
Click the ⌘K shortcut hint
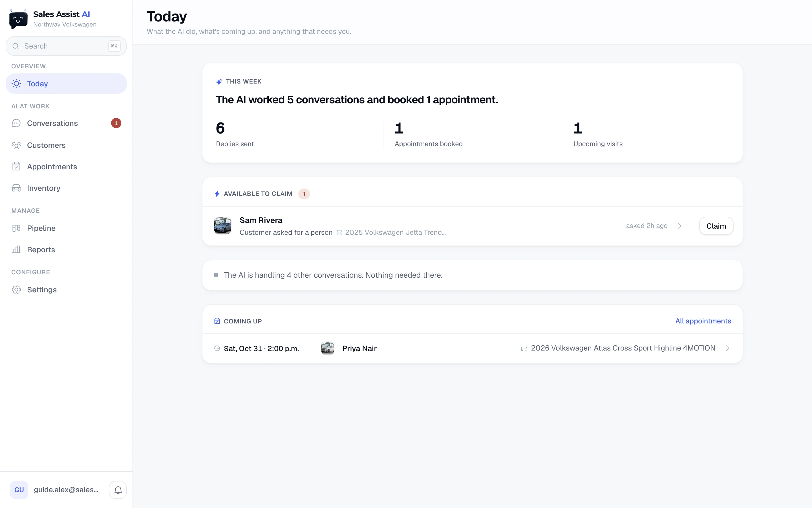(114, 46)
